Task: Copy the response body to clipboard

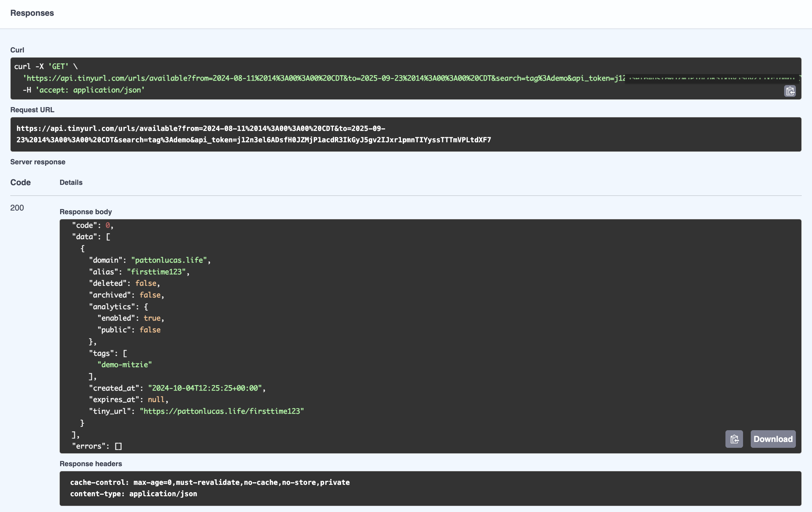Action: tap(734, 439)
